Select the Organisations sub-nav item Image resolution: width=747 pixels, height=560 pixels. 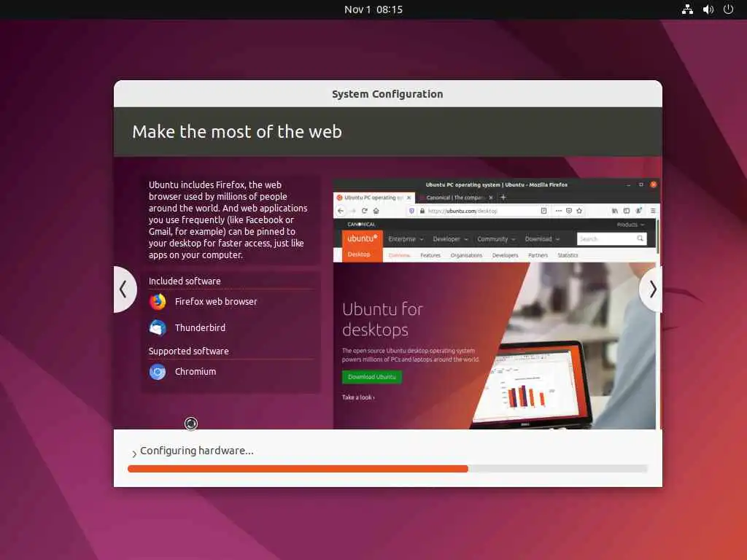[x=466, y=255]
